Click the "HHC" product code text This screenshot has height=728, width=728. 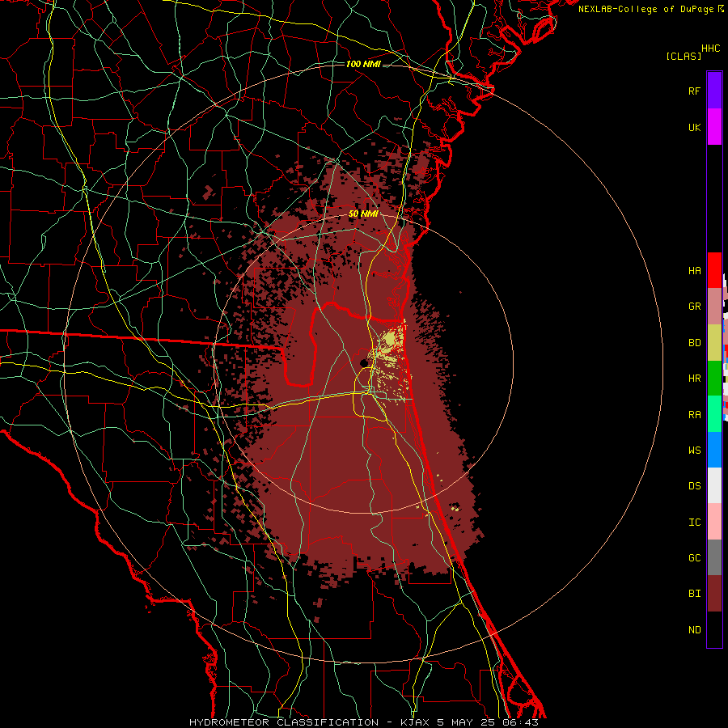pyautogui.click(x=711, y=49)
